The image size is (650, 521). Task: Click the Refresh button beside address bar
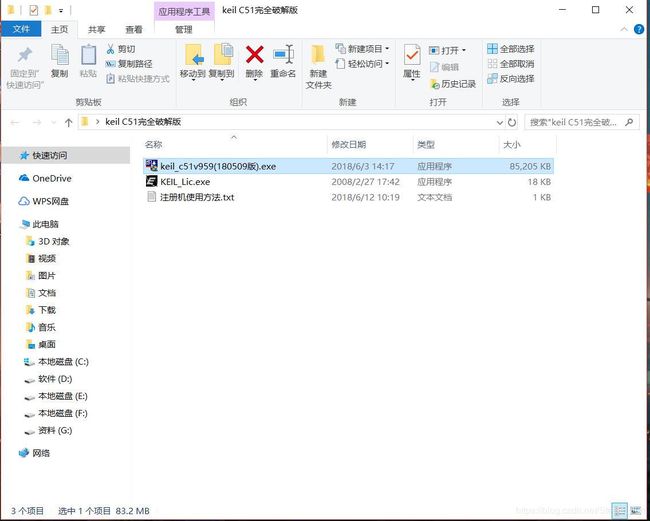click(x=512, y=122)
